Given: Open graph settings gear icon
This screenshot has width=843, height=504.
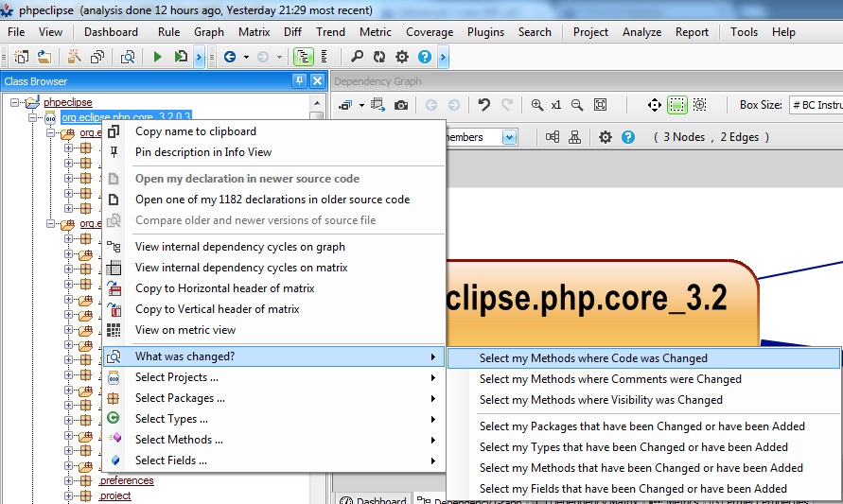Looking at the screenshot, I should pos(606,137).
